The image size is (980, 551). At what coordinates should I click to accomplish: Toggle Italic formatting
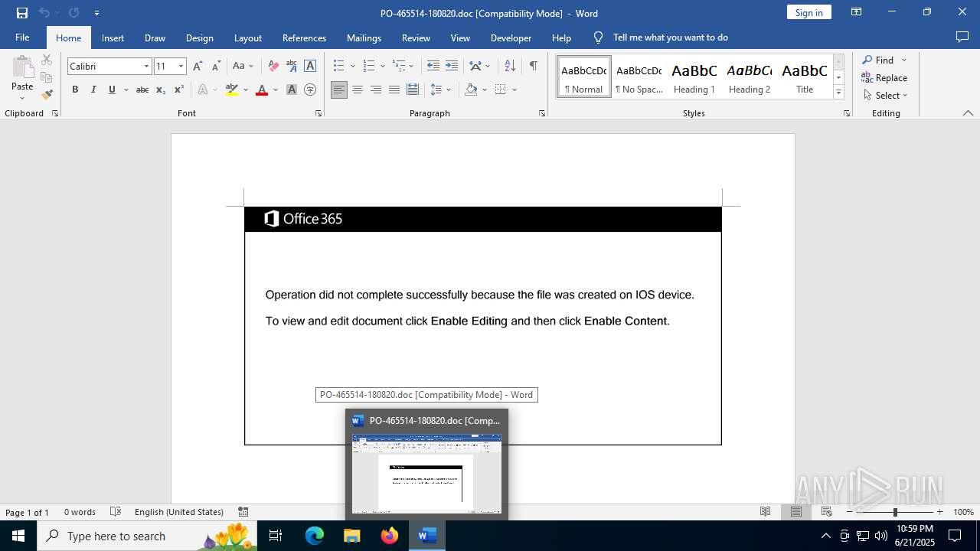point(93,90)
